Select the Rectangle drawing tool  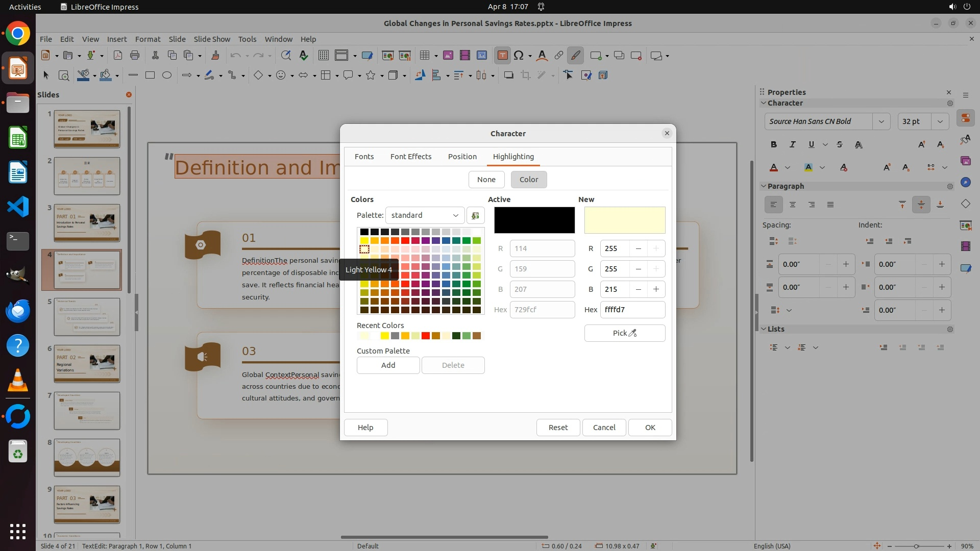150,76
